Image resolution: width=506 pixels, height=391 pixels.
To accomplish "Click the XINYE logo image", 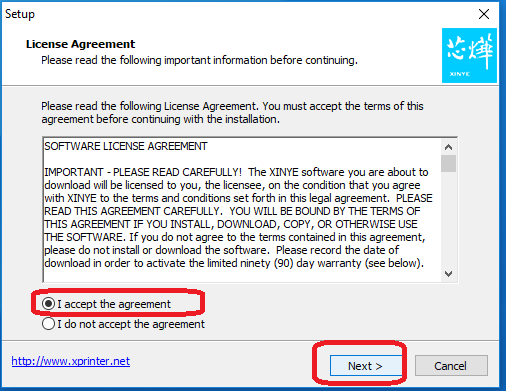I will pyautogui.click(x=469, y=55).
